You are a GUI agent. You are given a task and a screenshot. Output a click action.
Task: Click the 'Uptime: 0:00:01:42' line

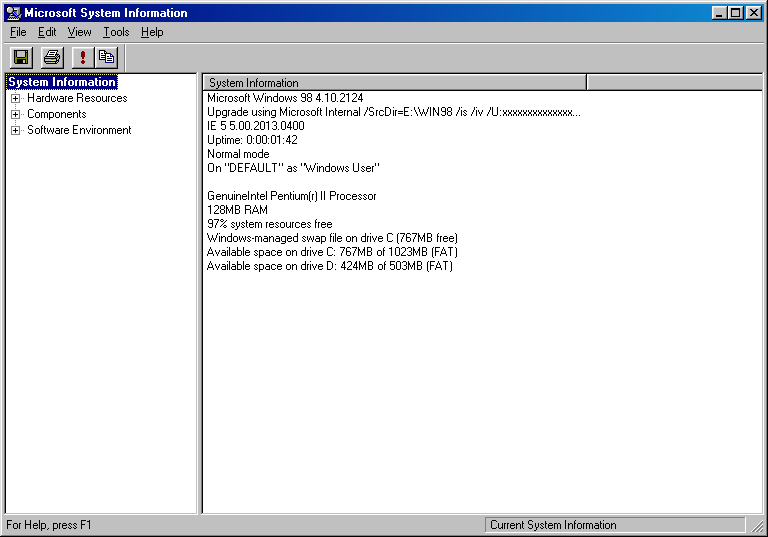(252, 140)
